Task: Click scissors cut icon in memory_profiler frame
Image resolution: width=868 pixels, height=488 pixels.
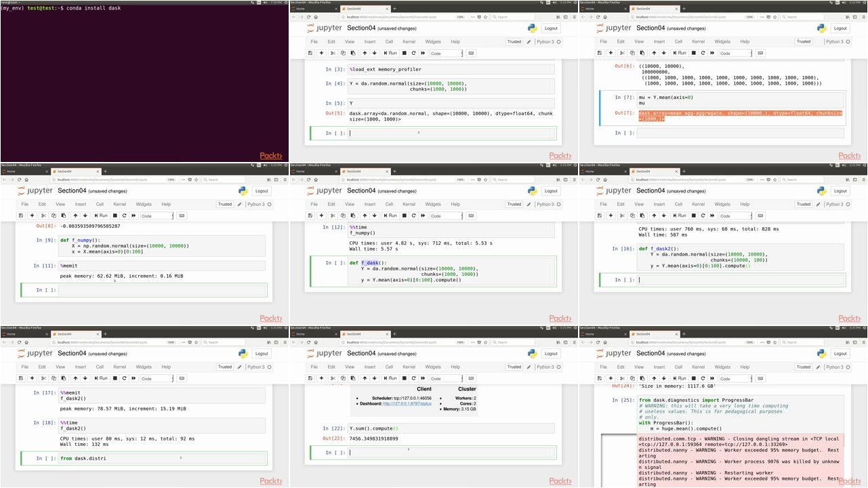Action: tap(333, 53)
